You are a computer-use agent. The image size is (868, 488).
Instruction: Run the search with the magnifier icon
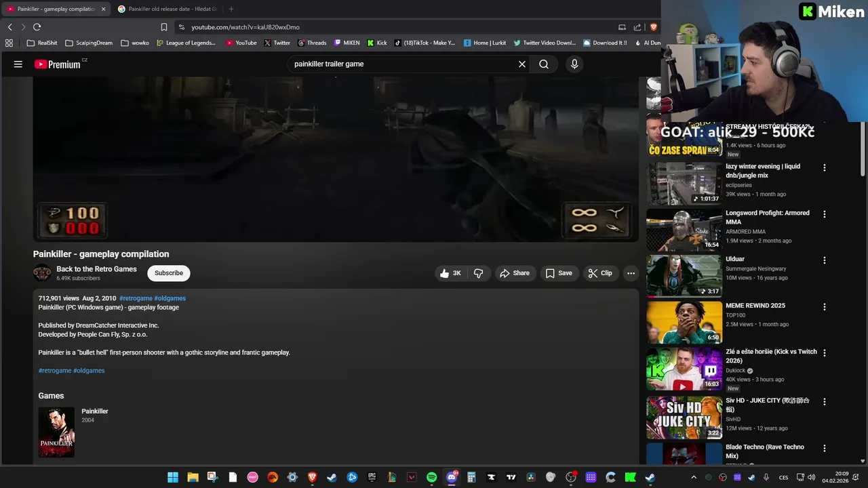pos(544,64)
